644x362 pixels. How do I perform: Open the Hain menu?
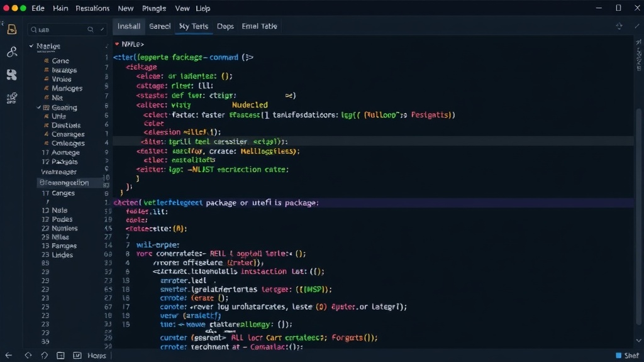(x=60, y=8)
